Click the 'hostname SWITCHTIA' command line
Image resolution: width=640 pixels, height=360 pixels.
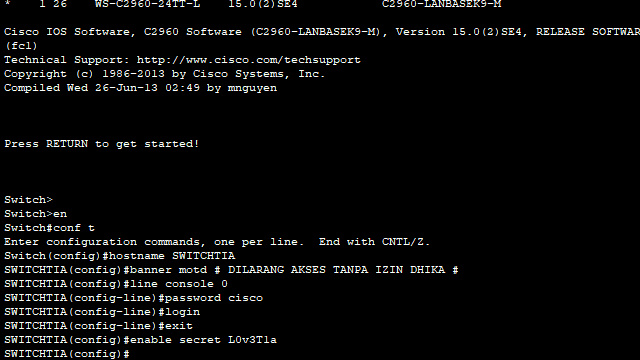point(120,256)
